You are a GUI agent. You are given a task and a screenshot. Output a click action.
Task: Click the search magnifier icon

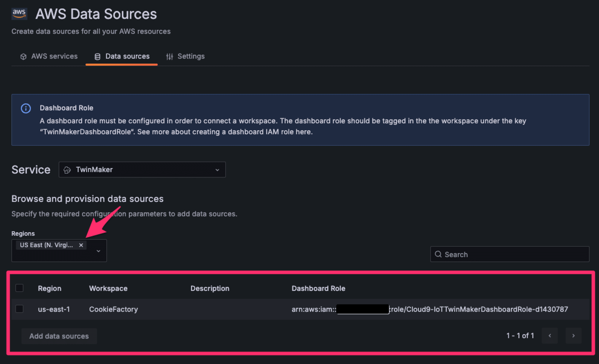point(438,254)
